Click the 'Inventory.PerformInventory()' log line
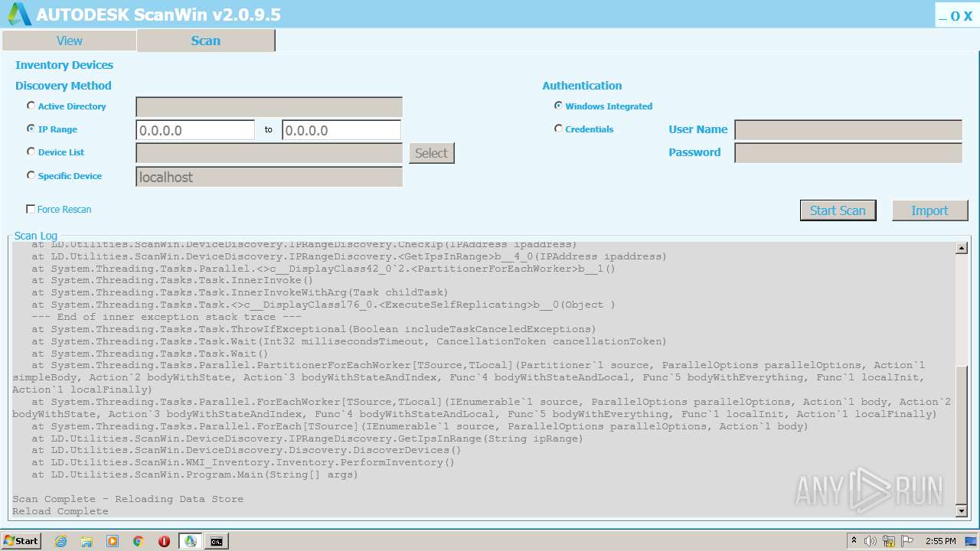The image size is (980, 551). point(243,462)
